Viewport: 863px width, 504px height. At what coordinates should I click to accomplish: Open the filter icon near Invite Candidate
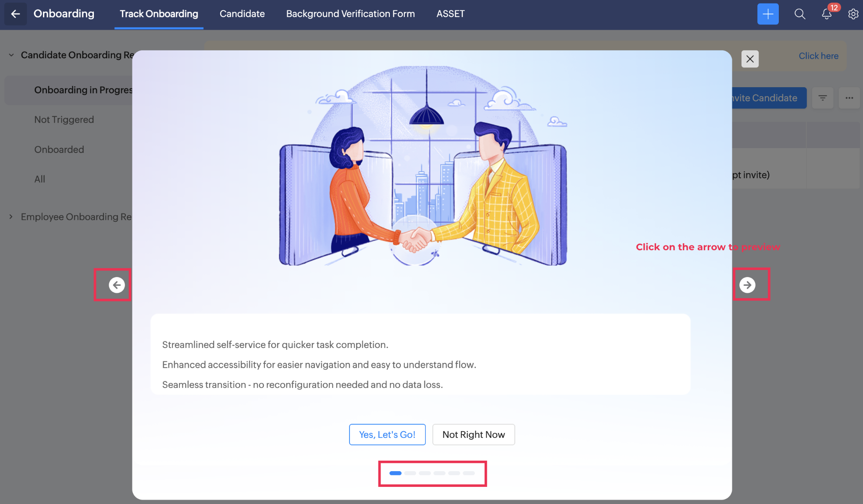pos(823,98)
